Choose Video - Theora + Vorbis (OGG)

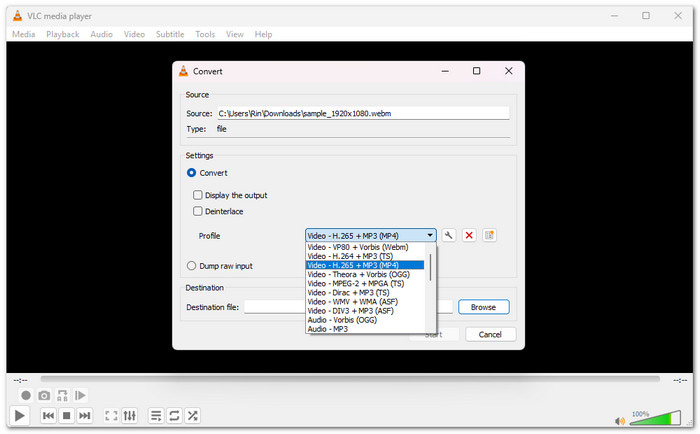(365, 275)
